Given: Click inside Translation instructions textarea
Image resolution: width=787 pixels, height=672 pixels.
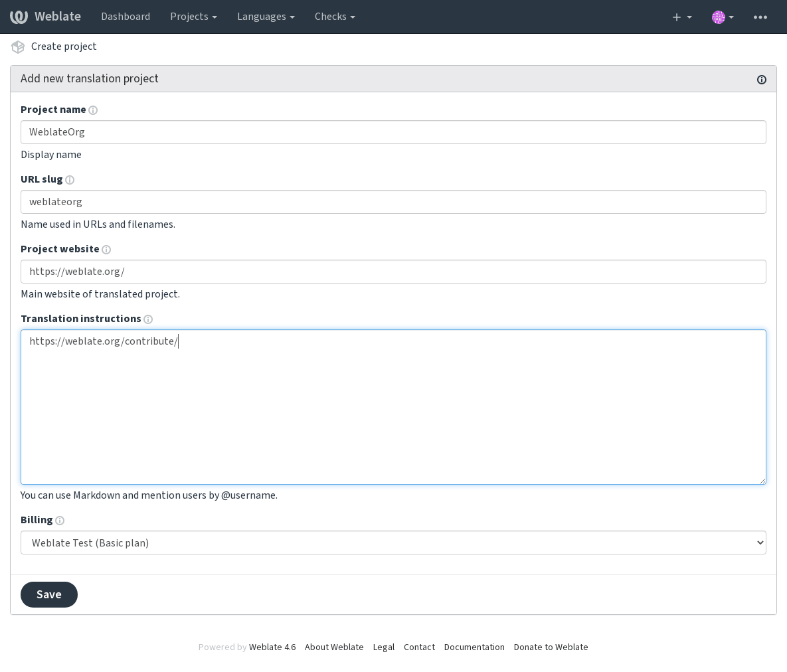Looking at the screenshot, I should click(393, 407).
